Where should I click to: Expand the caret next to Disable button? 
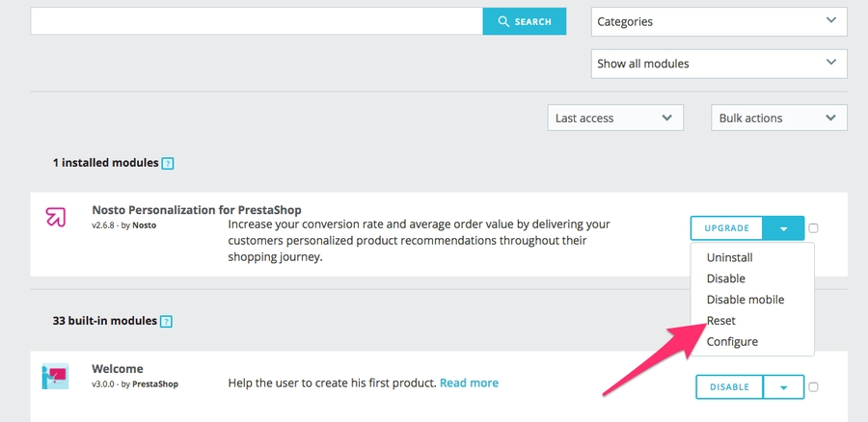coord(784,387)
